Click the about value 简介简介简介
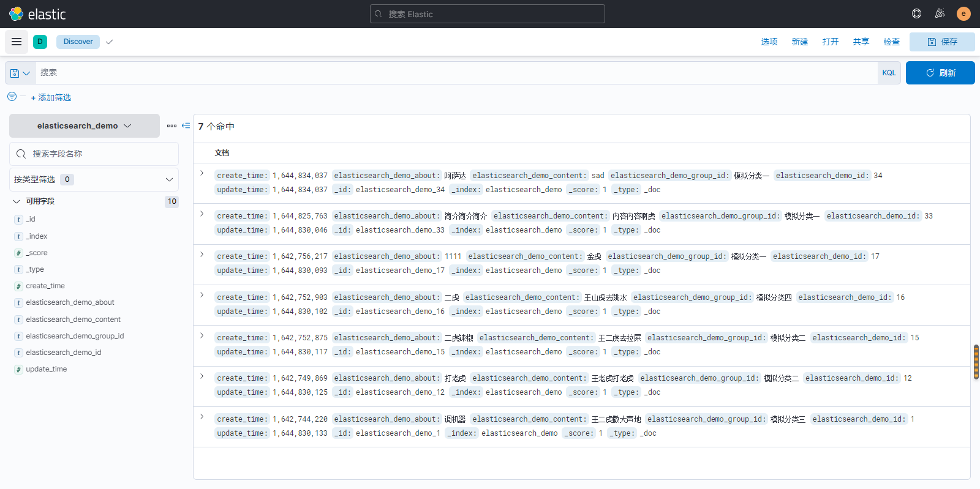Viewport: 980px width, 489px height. pyautogui.click(x=466, y=216)
